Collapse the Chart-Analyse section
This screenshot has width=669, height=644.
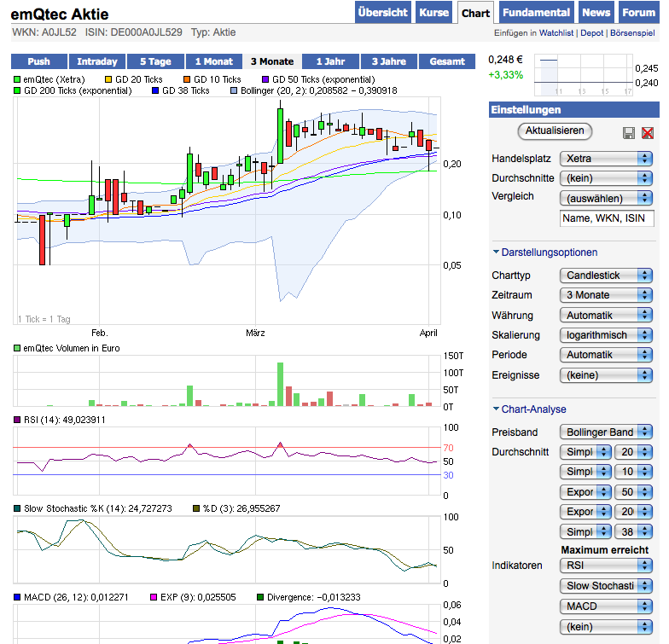tap(529, 409)
